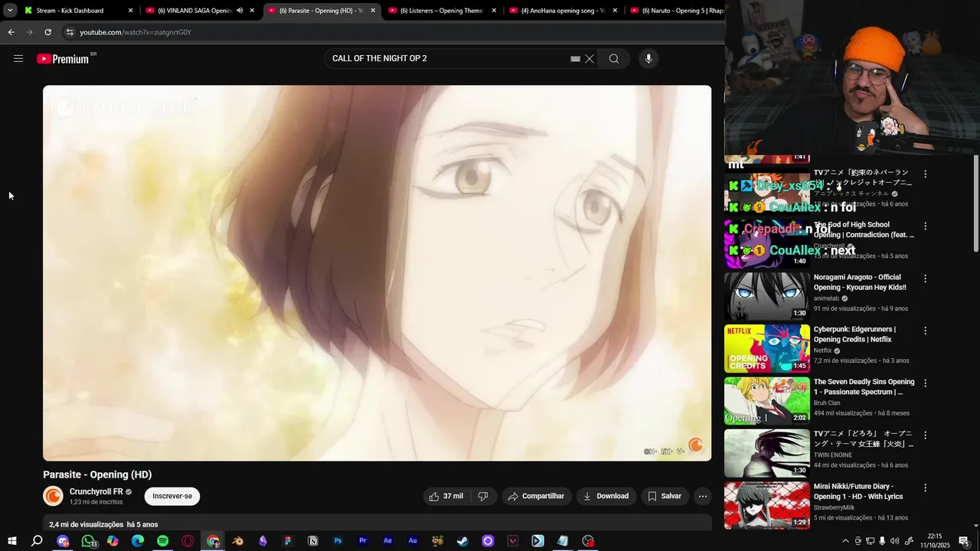View site information icon in address bar
Viewport: 980px width, 551px height.
tap(70, 32)
